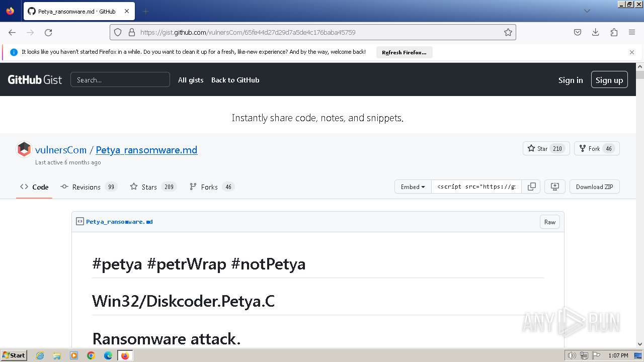The width and height of the screenshot is (644, 362).
Task: Open the Firefox hamburger menu
Action: tap(632, 32)
